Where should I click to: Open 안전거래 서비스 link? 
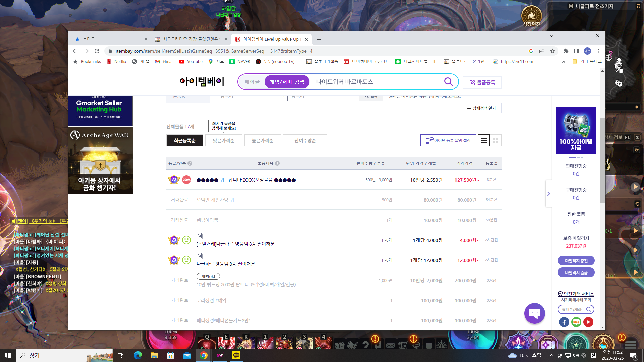point(576,294)
